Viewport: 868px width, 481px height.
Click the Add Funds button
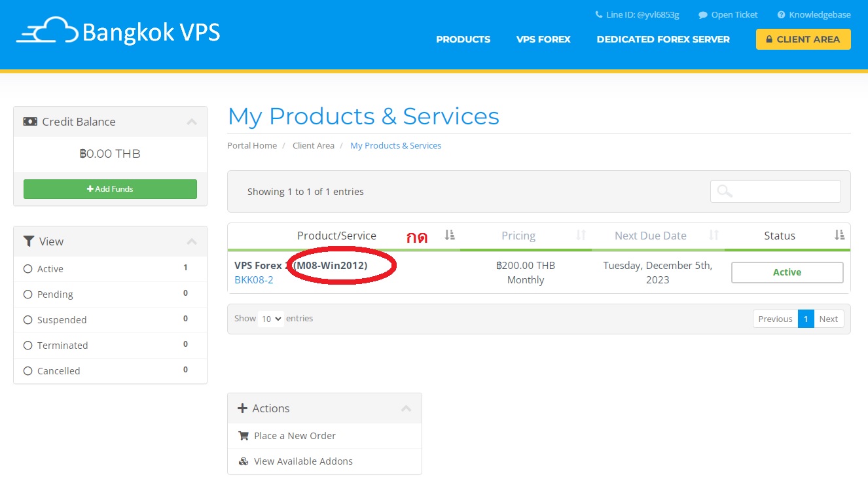pos(110,189)
